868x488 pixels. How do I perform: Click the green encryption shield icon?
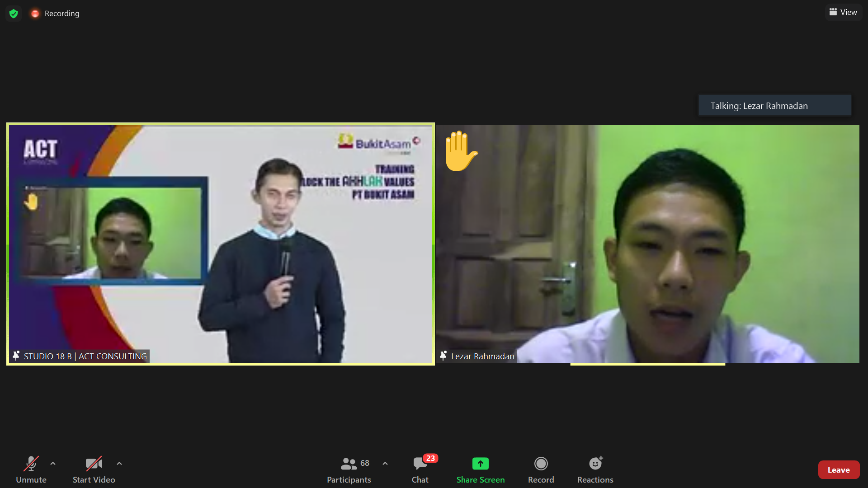pos(14,14)
